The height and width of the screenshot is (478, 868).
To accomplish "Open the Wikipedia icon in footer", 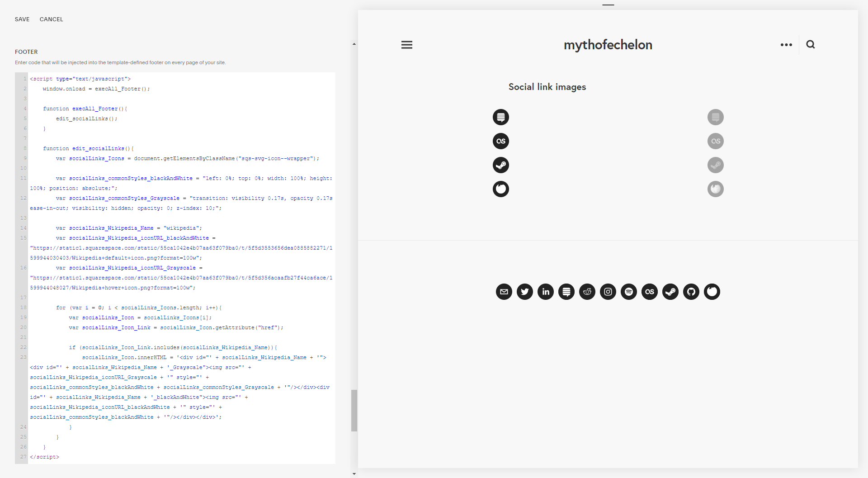I will pyautogui.click(x=712, y=292).
